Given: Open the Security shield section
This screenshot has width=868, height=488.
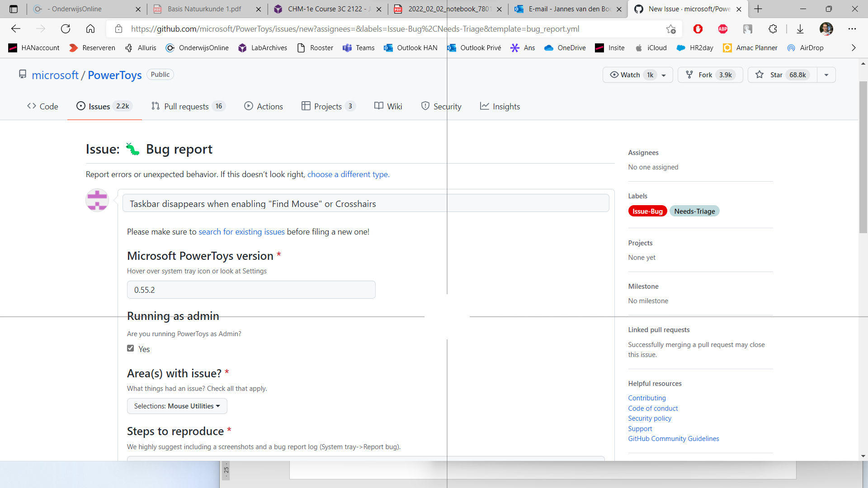Looking at the screenshot, I should coord(425,106).
